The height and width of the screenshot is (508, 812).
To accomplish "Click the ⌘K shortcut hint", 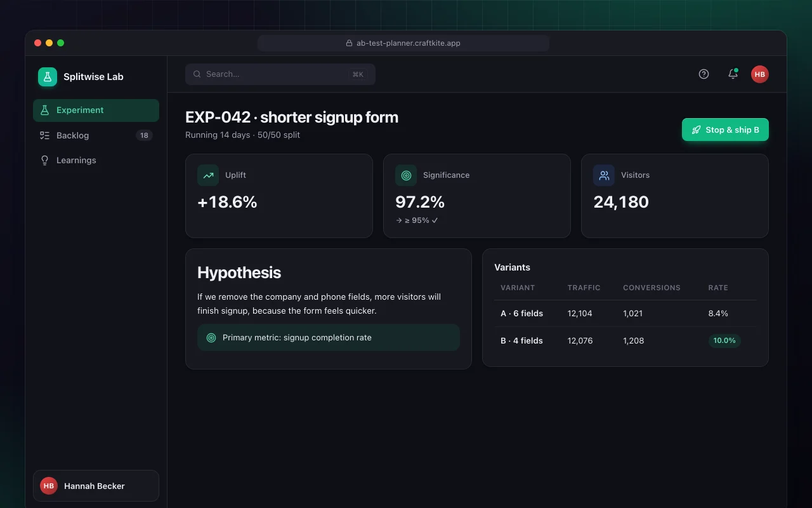I will coord(358,74).
